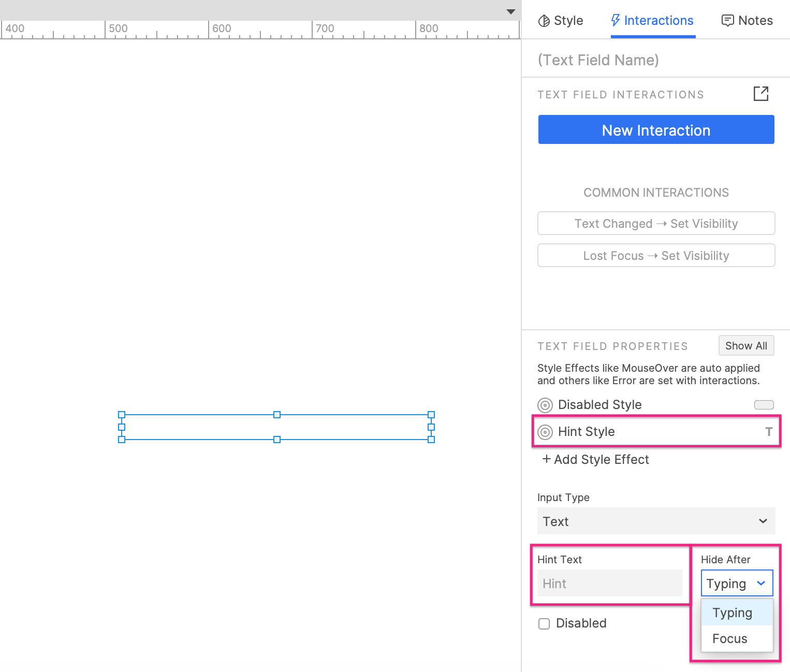Check the Disabled checkbox
The image size is (790, 672).
tap(544, 623)
